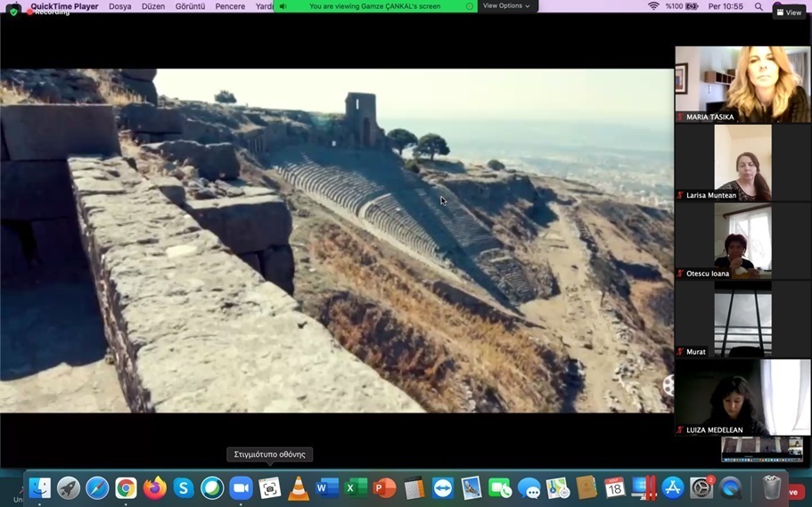The height and width of the screenshot is (507, 812).
Task: Open Preview app in dock
Action: pyautogui.click(x=472, y=487)
